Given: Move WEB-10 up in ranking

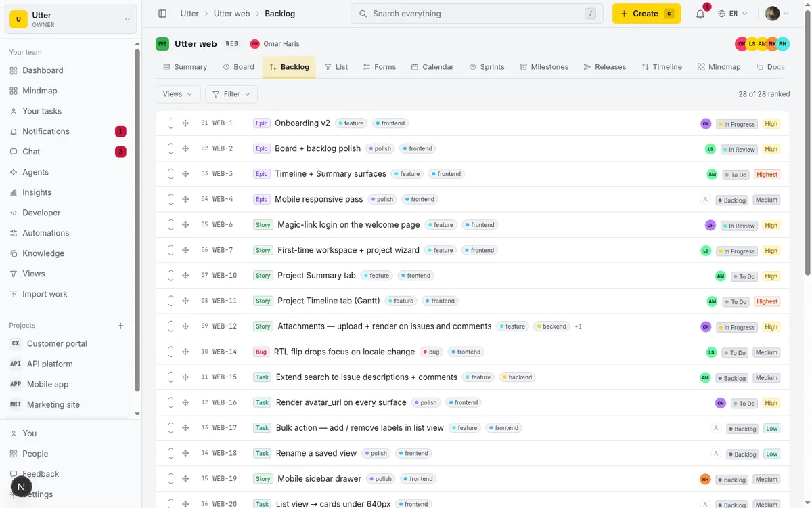Looking at the screenshot, I should pos(171,272).
